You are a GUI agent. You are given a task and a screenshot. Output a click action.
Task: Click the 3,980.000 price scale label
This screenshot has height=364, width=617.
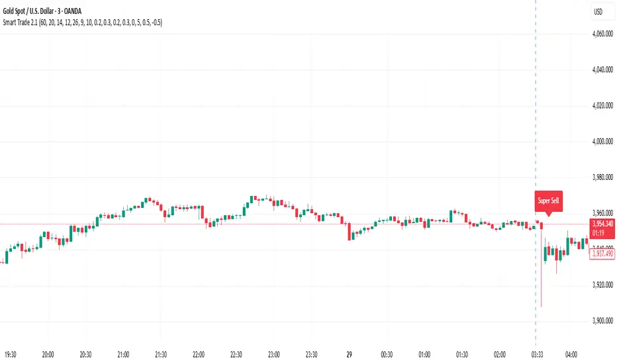tap(602, 177)
